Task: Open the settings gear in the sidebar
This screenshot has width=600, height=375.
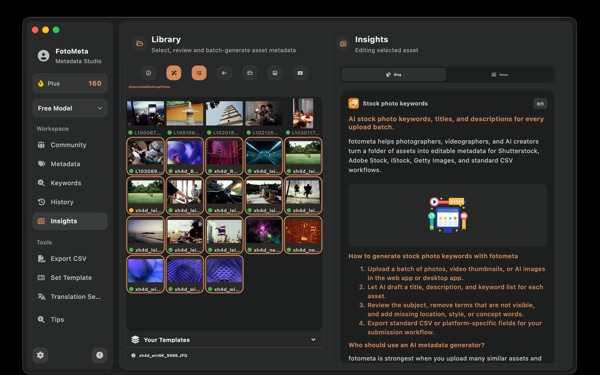Action: pyautogui.click(x=40, y=355)
